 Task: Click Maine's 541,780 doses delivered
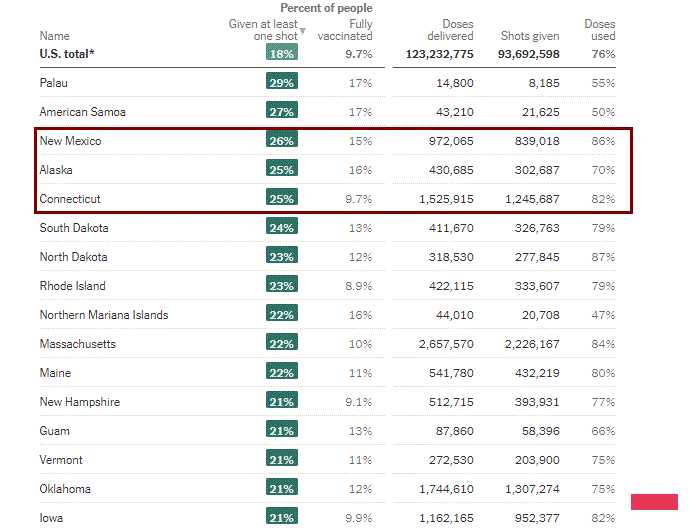click(x=451, y=373)
